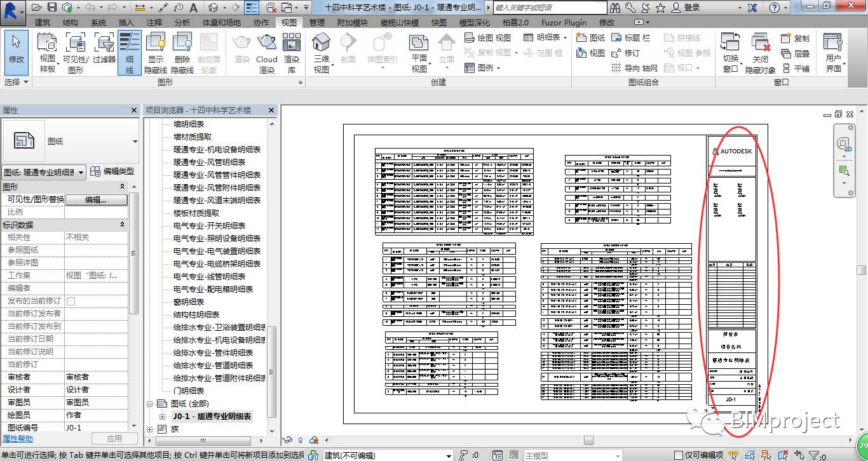Collapse the 标识数据 properties group
Image resolution: width=868 pixels, height=461 pixels.
(x=122, y=225)
